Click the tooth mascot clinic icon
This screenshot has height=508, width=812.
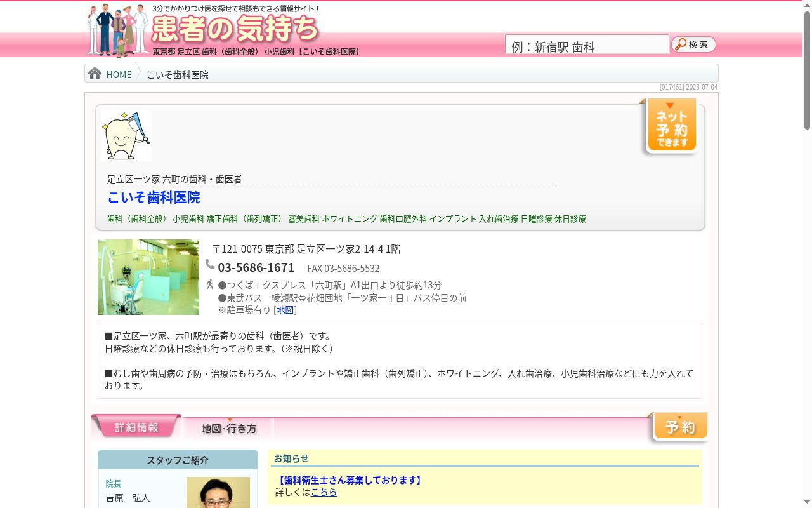point(126,136)
